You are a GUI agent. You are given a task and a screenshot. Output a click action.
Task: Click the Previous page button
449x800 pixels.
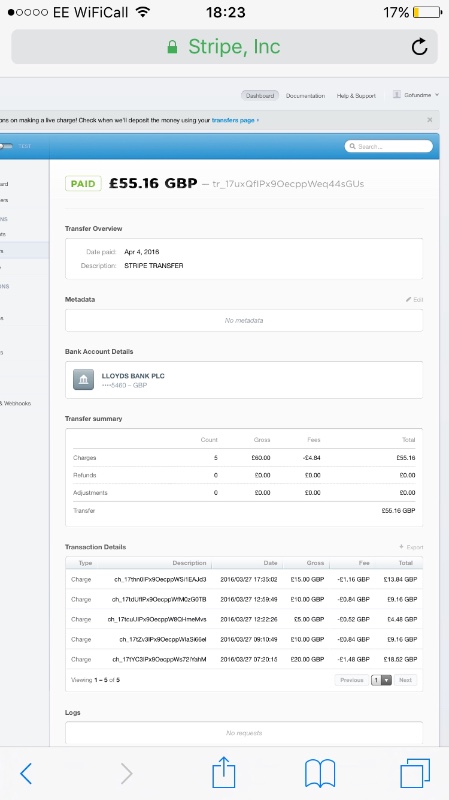coord(352,680)
